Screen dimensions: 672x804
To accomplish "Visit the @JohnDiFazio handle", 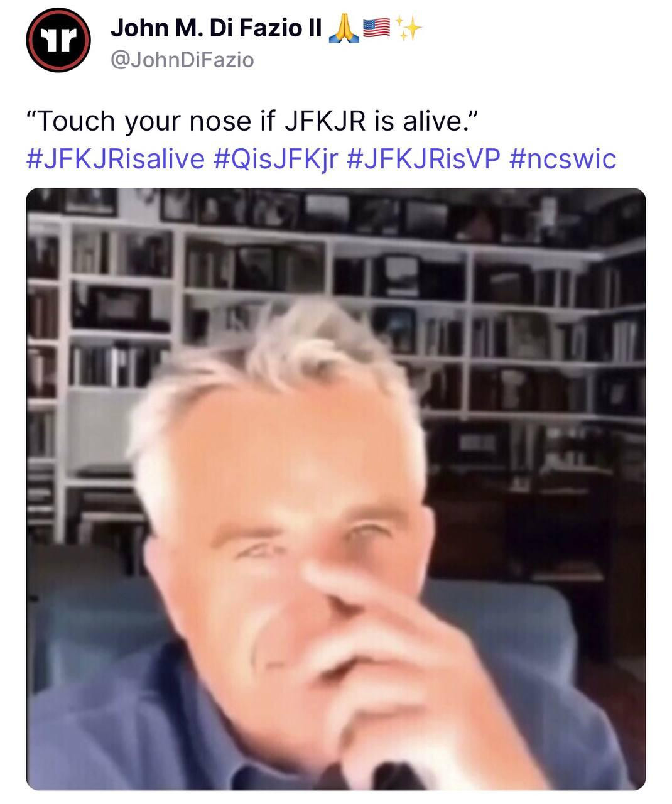I will point(182,60).
